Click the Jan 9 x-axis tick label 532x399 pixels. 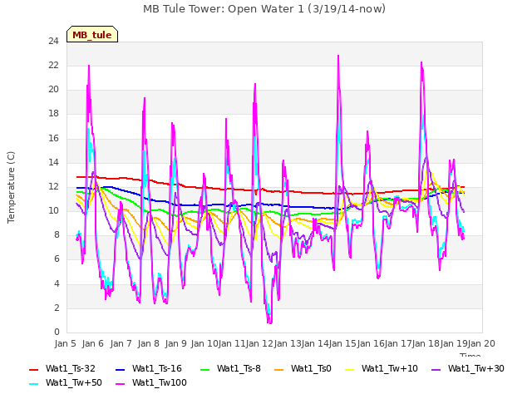175,343
